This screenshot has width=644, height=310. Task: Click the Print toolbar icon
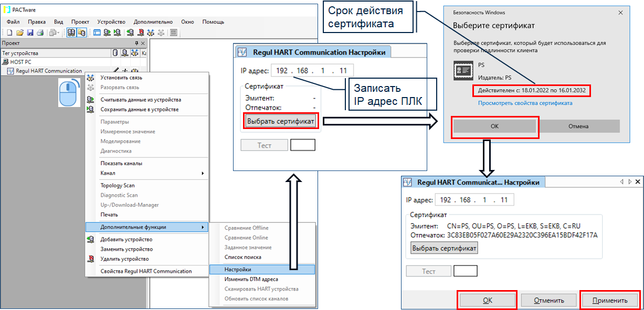point(40,33)
